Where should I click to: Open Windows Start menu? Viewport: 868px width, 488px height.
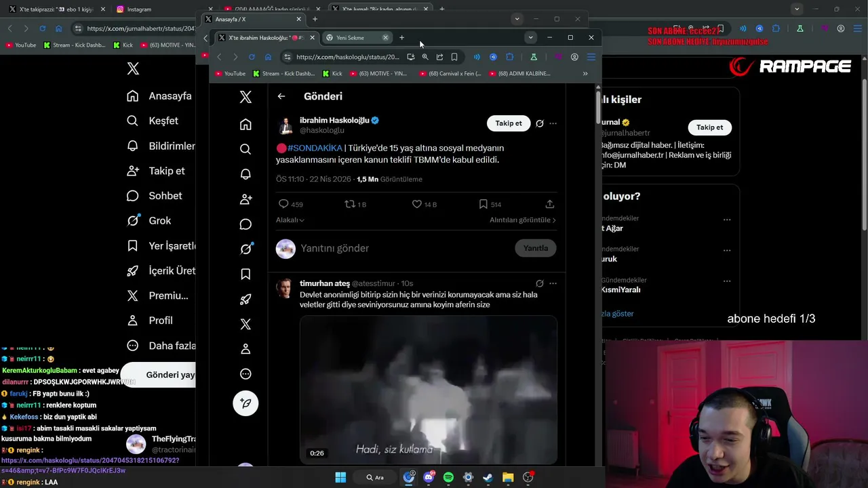click(x=340, y=477)
